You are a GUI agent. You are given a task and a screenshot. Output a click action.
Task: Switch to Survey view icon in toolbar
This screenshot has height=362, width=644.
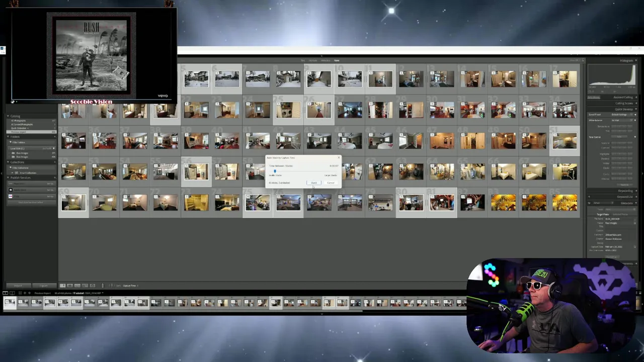[85, 286]
